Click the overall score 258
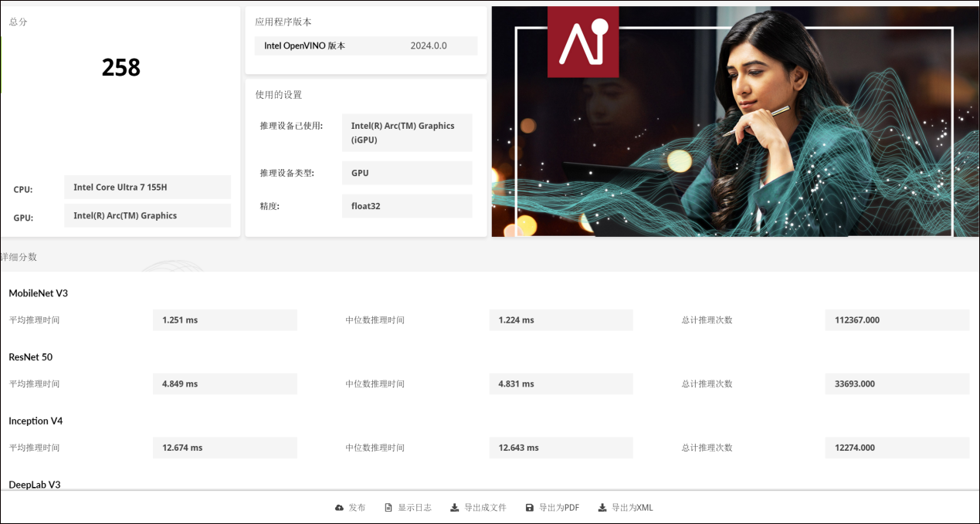This screenshot has width=980, height=524. coord(121,68)
